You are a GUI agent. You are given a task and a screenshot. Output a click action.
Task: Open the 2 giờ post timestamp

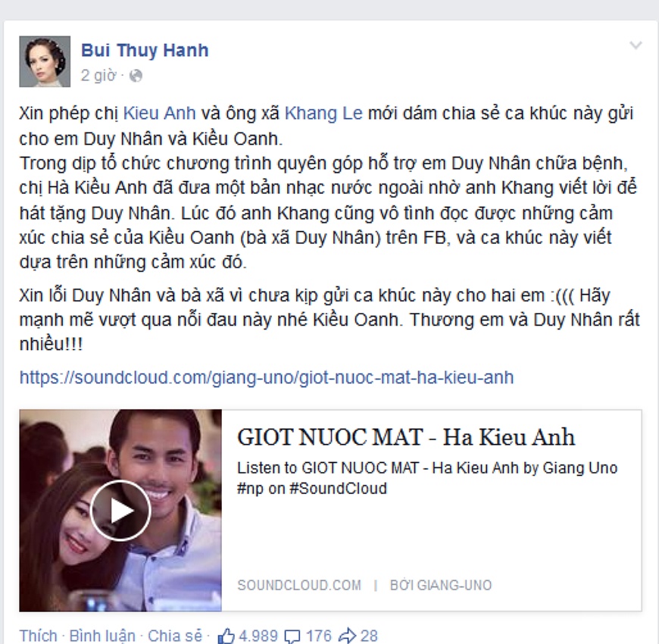click(x=98, y=76)
